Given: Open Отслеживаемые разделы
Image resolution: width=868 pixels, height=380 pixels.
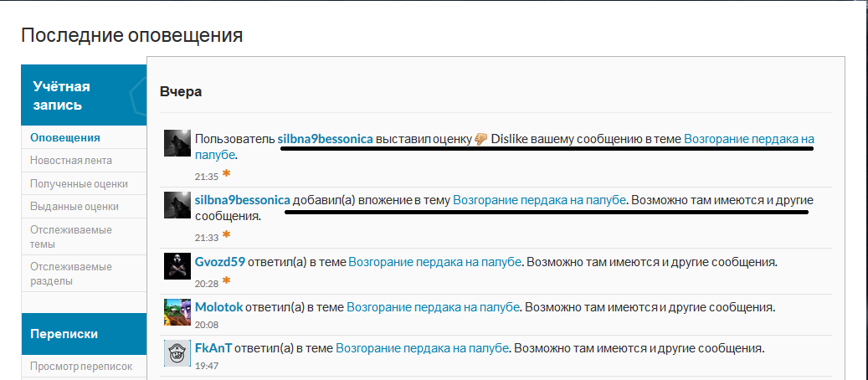Looking at the screenshot, I should coord(71,274).
